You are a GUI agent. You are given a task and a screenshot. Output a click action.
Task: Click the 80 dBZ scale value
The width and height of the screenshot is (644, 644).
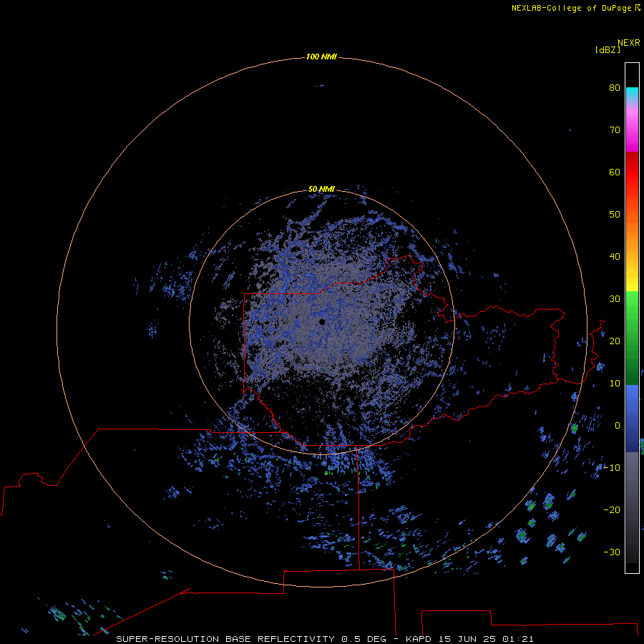(x=615, y=87)
